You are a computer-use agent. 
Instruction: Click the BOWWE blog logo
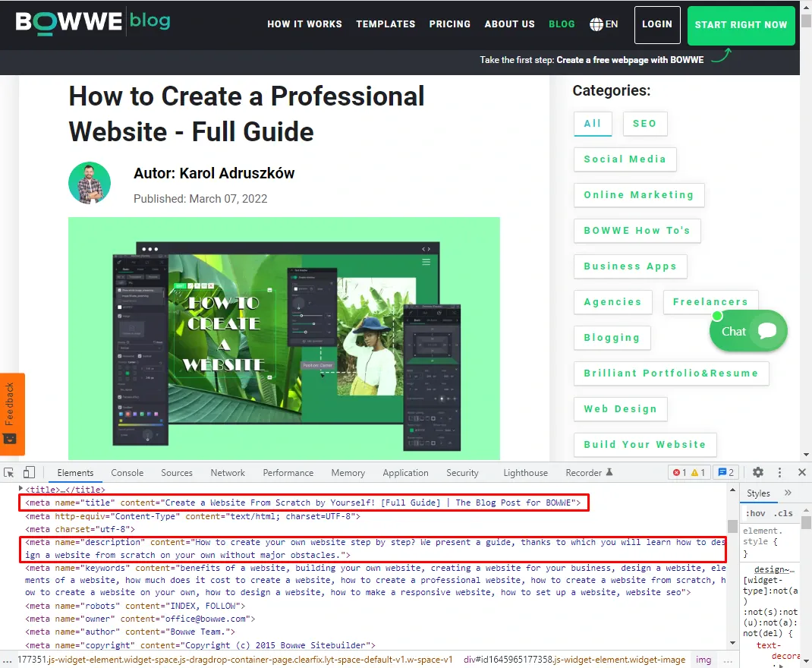pos(93,22)
